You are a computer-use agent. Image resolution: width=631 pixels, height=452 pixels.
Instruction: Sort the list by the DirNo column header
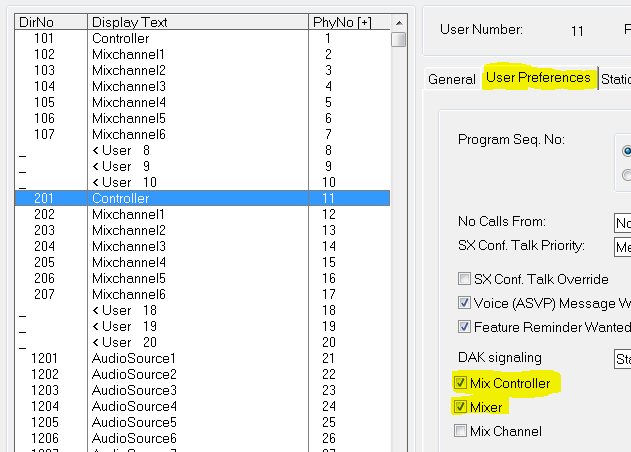(x=50, y=22)
